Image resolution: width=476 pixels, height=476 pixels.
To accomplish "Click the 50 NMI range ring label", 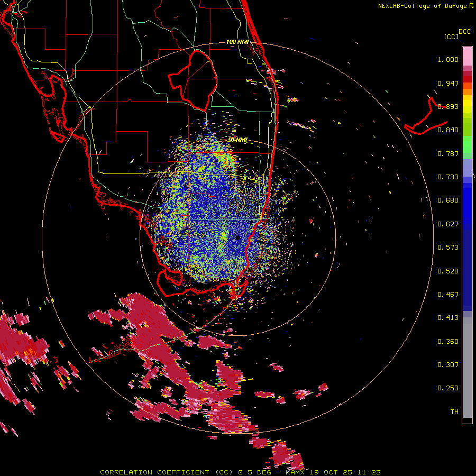I will tap(237, 140).
